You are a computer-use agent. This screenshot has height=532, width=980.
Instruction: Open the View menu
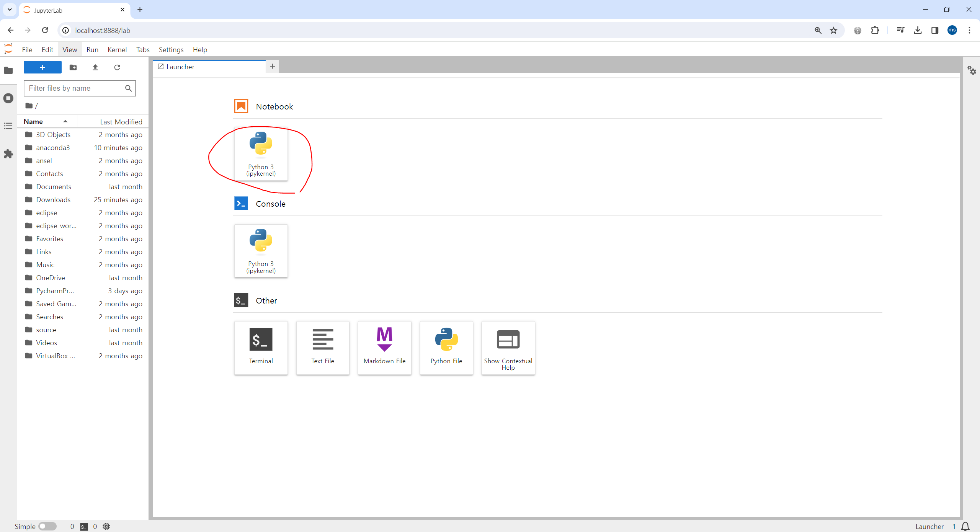(x=70, y=49)
